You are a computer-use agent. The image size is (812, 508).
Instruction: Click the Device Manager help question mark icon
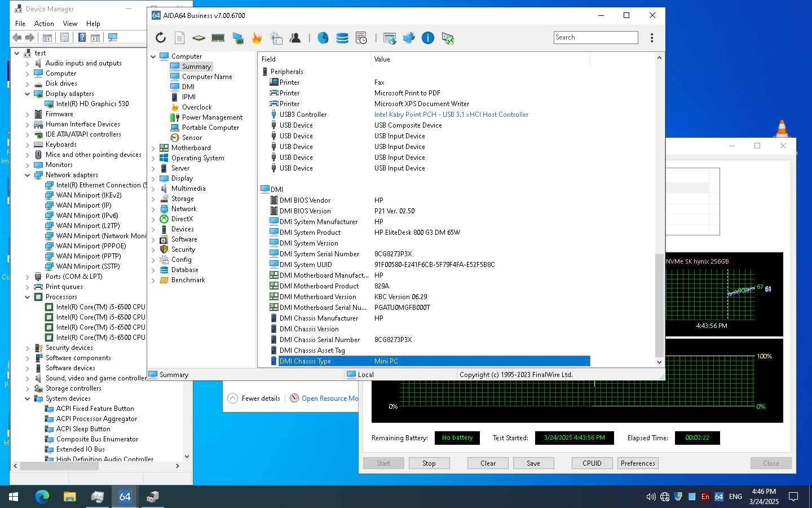pyautogui.click(x=82, y=37)
